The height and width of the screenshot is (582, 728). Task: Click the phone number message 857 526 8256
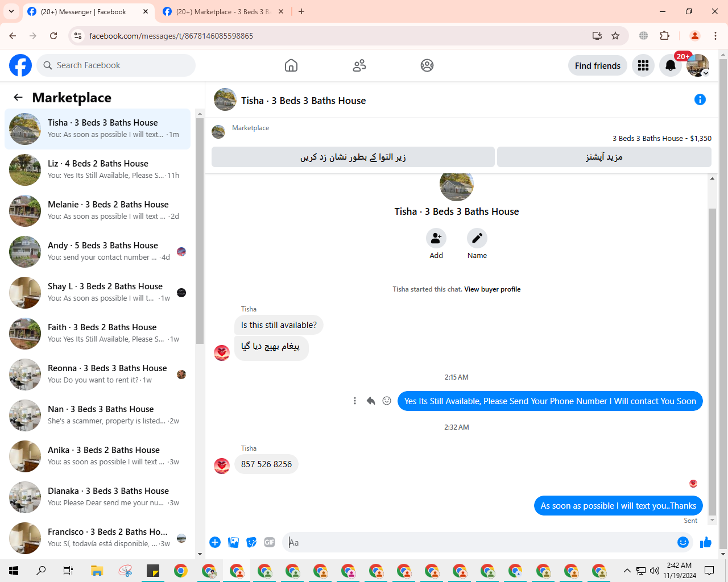pyautogui.click(x=266, y=464)
